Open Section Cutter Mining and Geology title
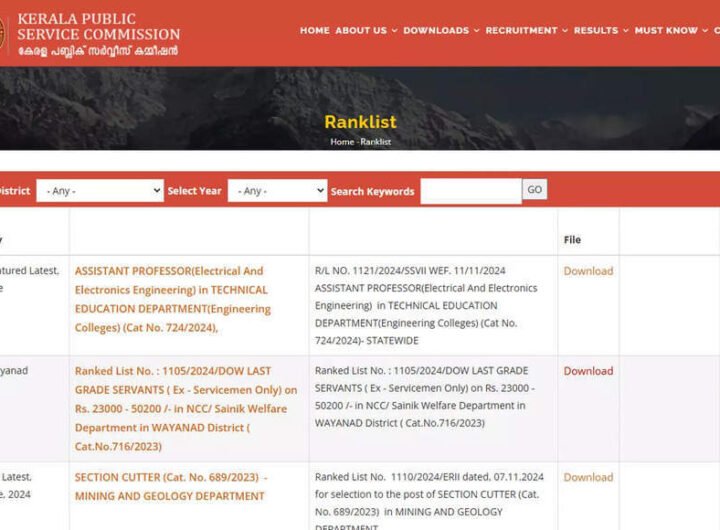The image size is (720, 530). (x=170, y=486)
